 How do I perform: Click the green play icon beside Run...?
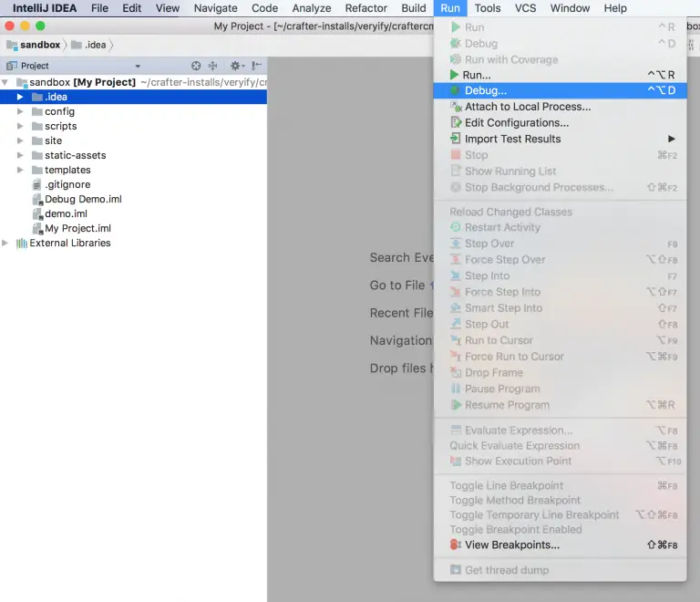tap(455, 75)
